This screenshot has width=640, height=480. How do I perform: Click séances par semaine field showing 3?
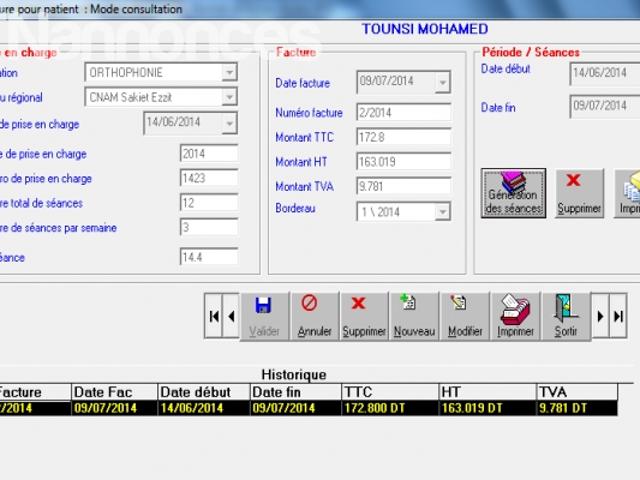coord(209,227)
